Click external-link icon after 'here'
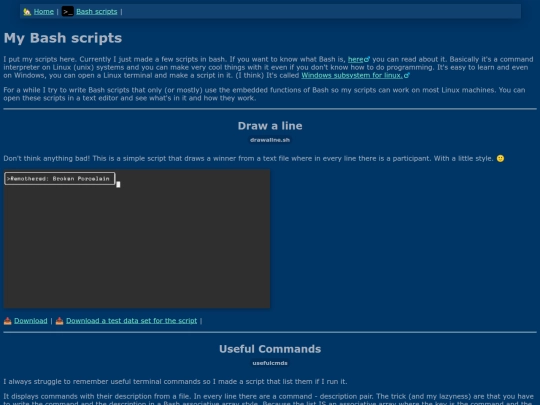 367,59
